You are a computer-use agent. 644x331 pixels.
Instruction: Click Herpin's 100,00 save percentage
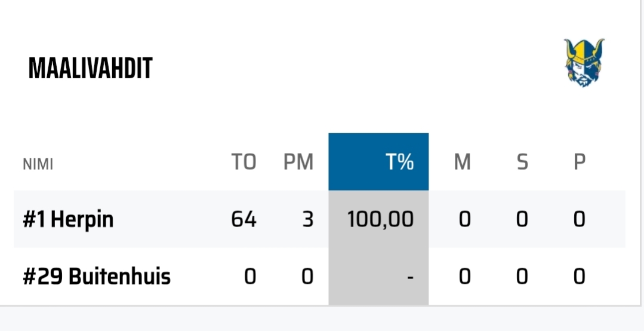tap(381, 219)
